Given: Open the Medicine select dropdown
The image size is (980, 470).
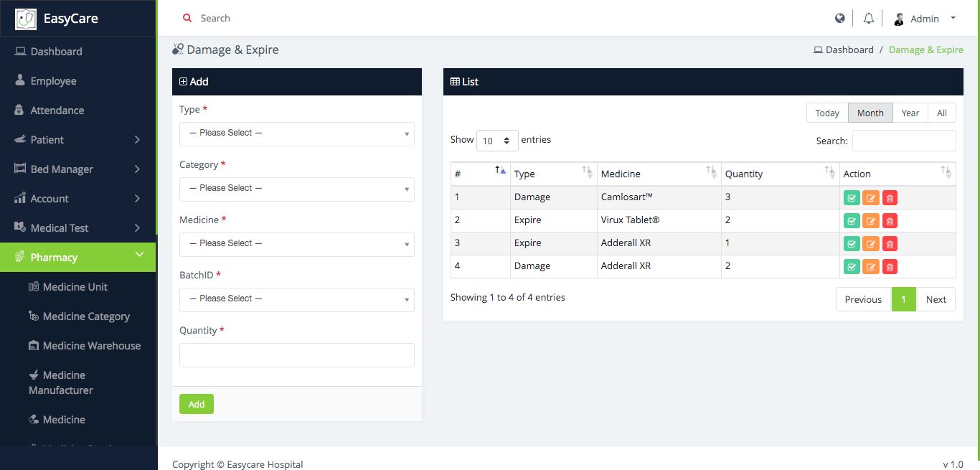Looking at the screenshot, I should pos(296,244).
